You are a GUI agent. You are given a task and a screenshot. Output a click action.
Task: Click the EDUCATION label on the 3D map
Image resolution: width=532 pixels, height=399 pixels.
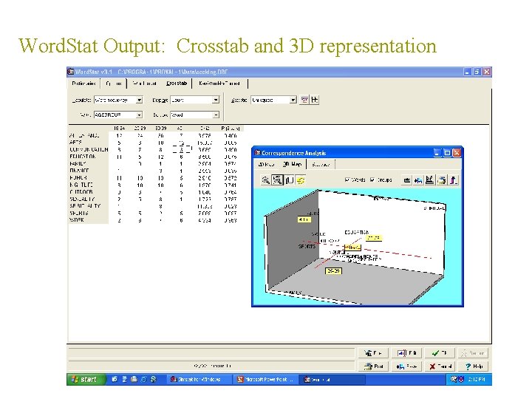(x=357, y=233)
